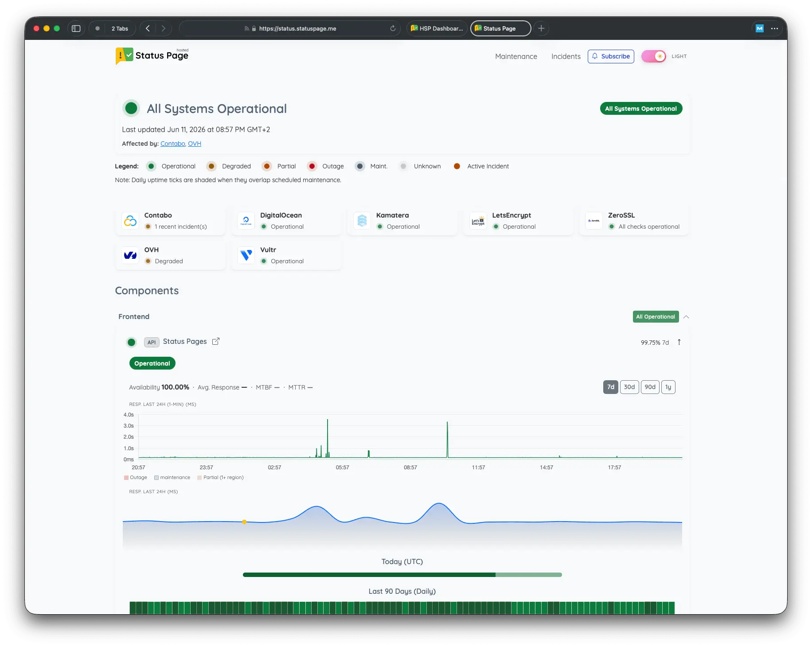Image resolution: width=812 pixels, height=647 pixels.
Task: Go back with the browser back arrow
Action: click(x=148, y=28)
